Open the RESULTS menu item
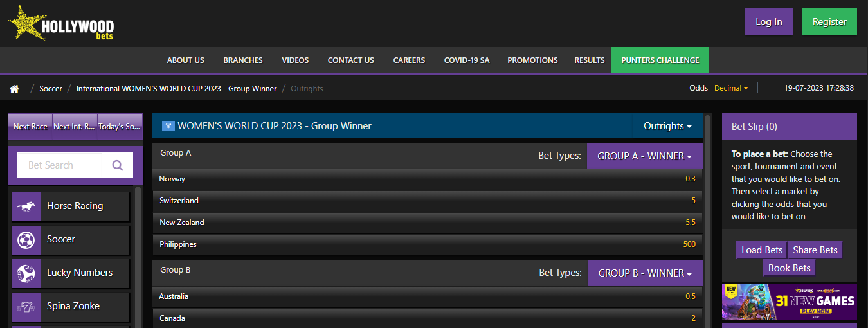The image size is (868, 328). [x=590, y=60]
